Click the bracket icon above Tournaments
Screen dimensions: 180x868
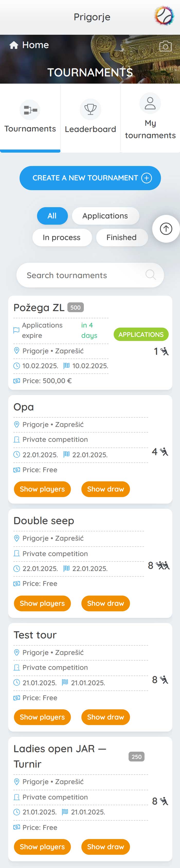[x=30, y=110]
